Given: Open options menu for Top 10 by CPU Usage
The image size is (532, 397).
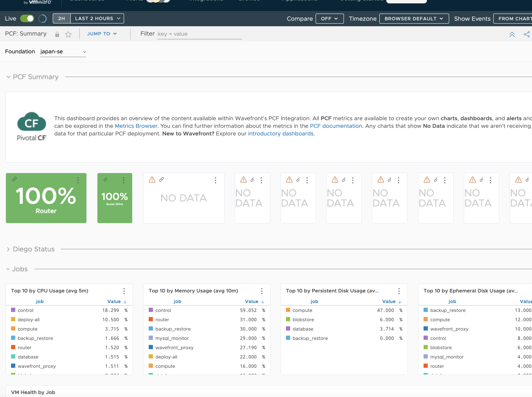Looking at the screenshot, I should tap(124, 291).
